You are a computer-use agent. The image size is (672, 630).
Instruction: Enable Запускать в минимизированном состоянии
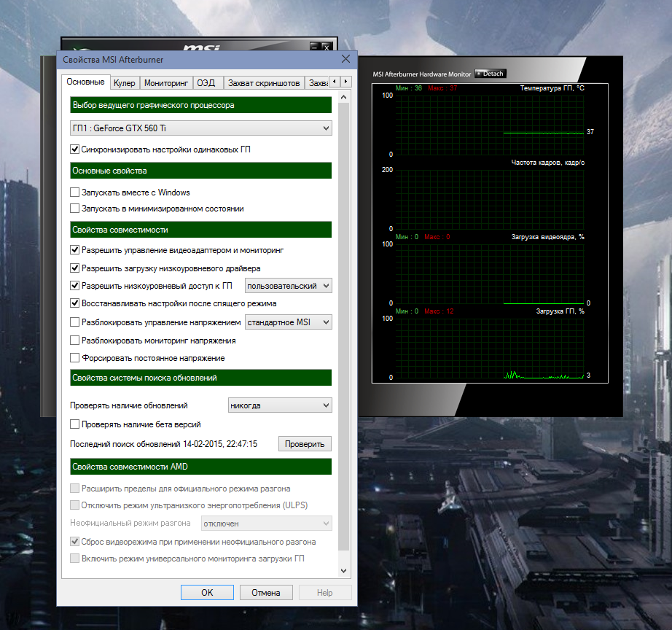pos(74,209)
